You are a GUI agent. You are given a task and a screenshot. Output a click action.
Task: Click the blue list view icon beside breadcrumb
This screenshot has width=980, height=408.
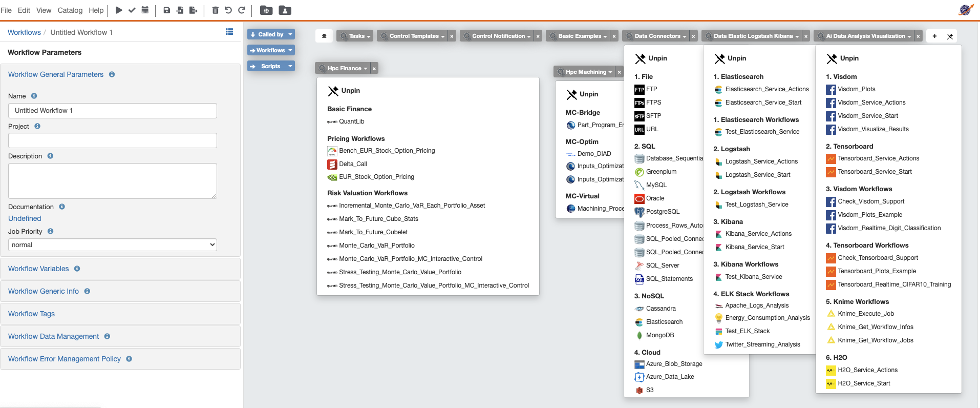tap(229, 32)
